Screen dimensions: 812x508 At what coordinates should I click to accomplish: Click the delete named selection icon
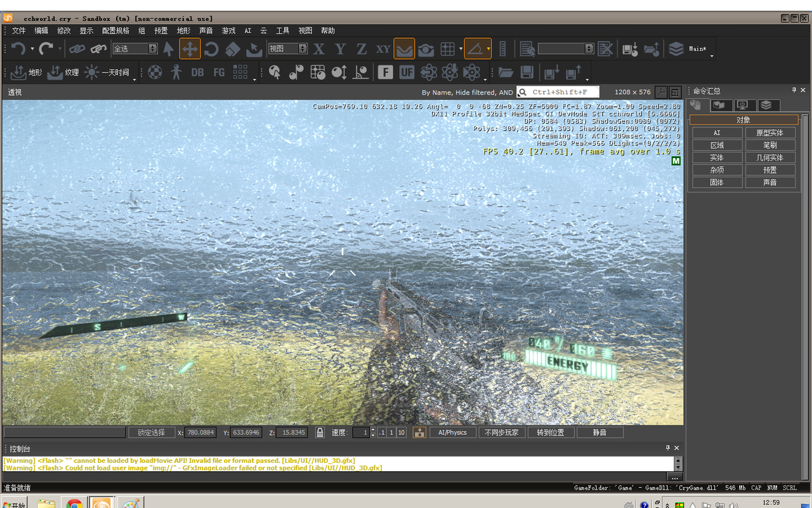[x=606, y=48]
